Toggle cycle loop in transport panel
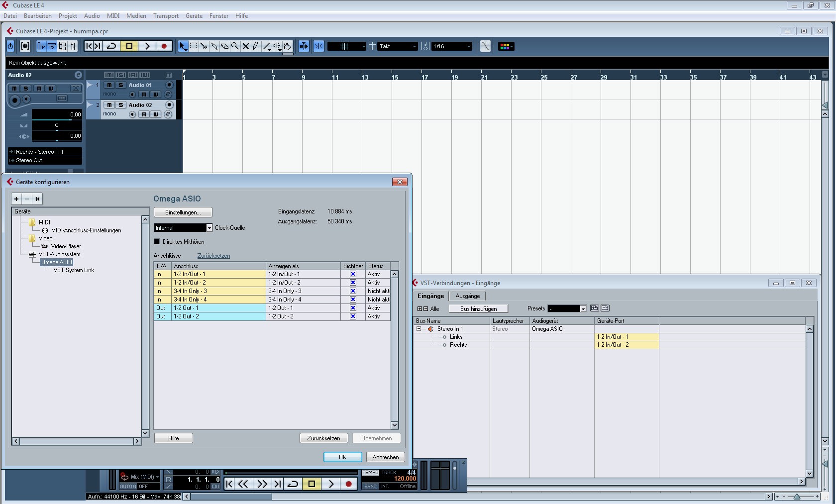 pyautogui.click(x=293, y=484)
